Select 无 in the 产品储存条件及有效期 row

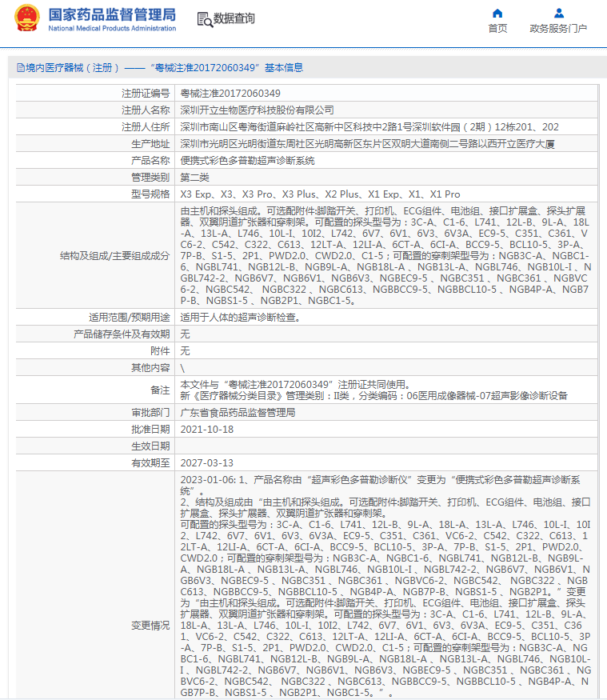click(x=186, y=334)
